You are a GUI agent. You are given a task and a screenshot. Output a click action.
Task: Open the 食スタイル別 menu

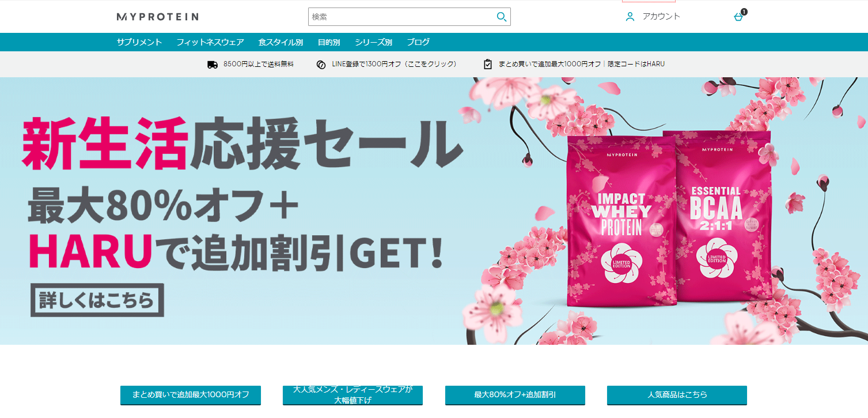(x=281, y=42)
